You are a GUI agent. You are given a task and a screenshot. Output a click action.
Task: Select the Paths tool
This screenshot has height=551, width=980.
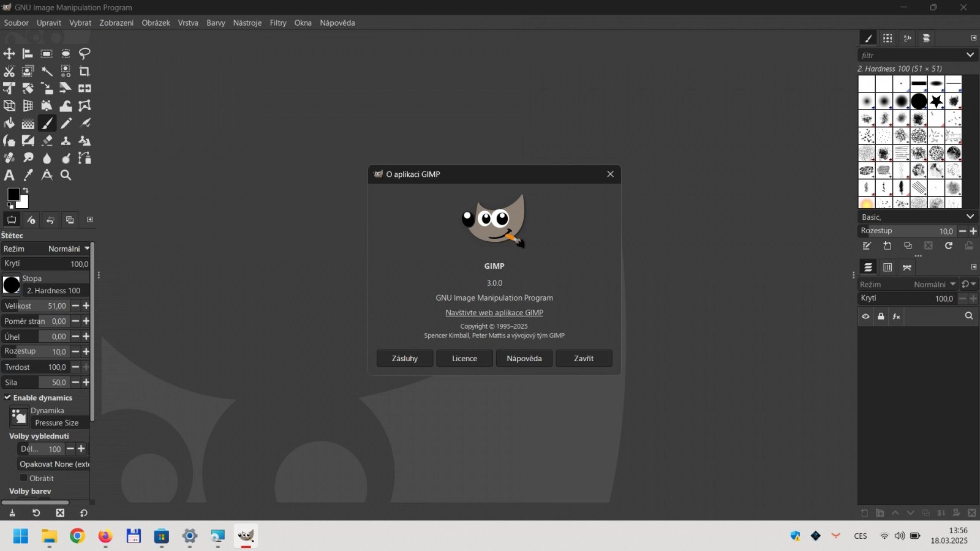(x=85, y=158)
